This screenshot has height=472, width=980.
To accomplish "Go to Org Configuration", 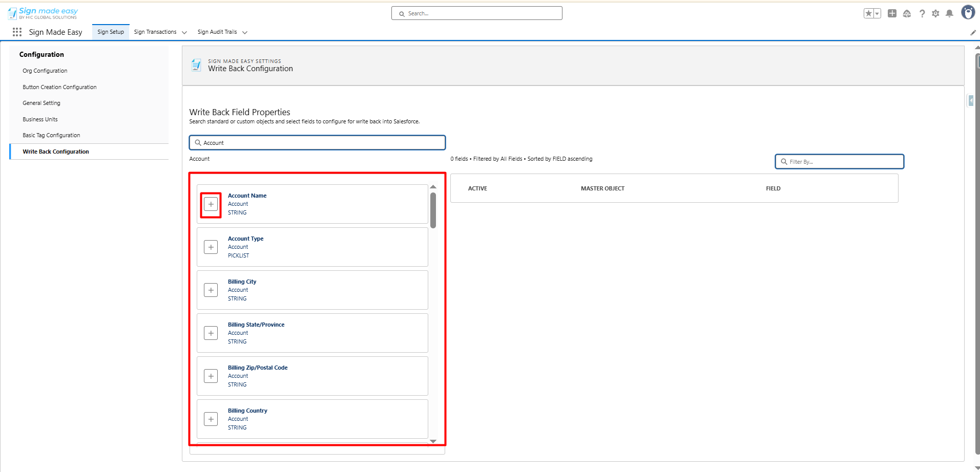I will 45,71.
